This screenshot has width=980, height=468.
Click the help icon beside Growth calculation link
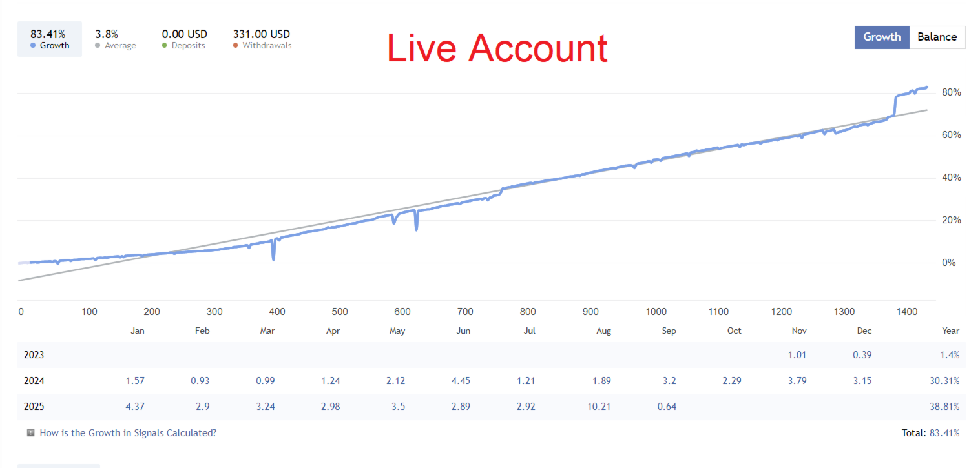[30, 433]
